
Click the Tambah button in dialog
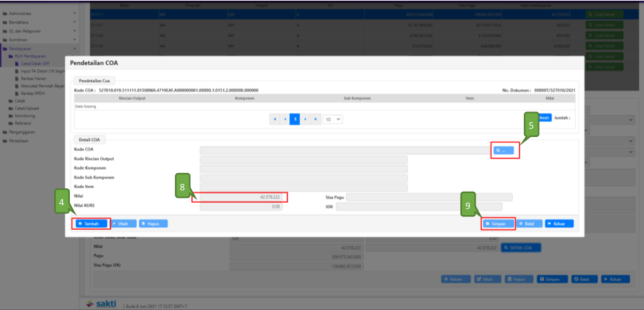point(90,224)
